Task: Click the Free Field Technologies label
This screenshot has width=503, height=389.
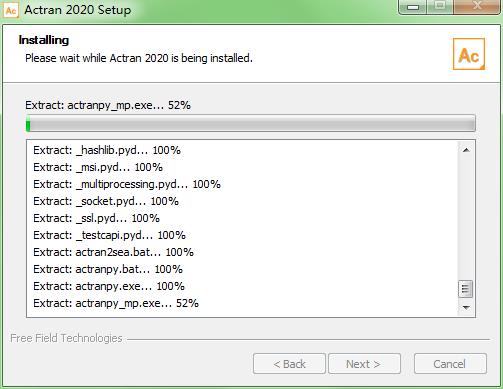Action: 66,338
